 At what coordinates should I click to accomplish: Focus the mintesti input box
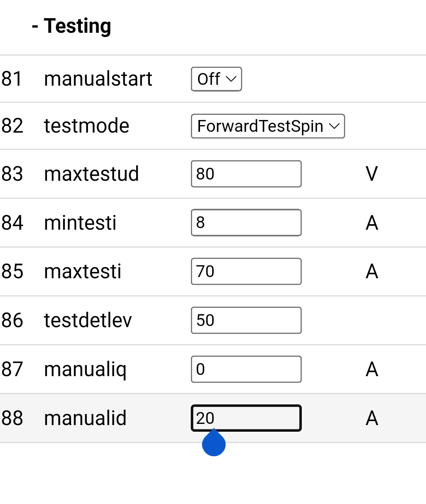click(x=246, y=223)
